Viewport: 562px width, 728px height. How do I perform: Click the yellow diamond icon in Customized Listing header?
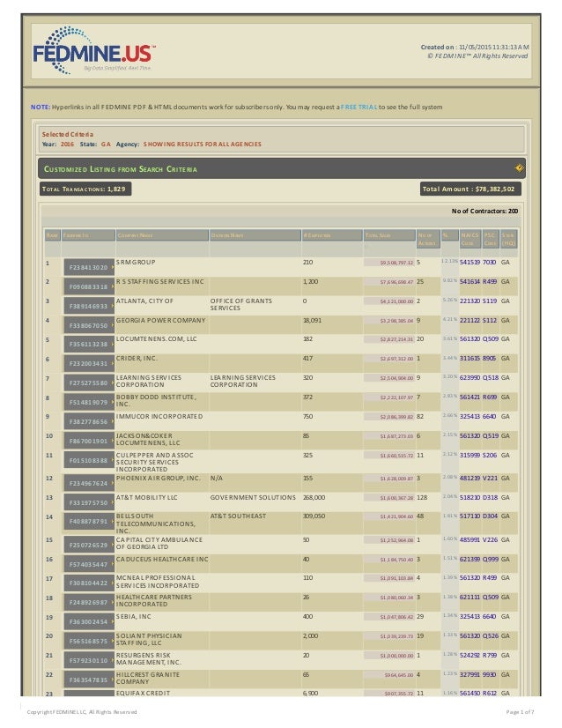click(x=519, y=168)
